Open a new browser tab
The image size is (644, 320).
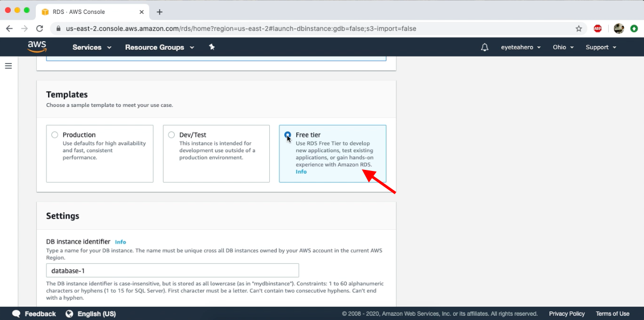(x=159, y=12)
